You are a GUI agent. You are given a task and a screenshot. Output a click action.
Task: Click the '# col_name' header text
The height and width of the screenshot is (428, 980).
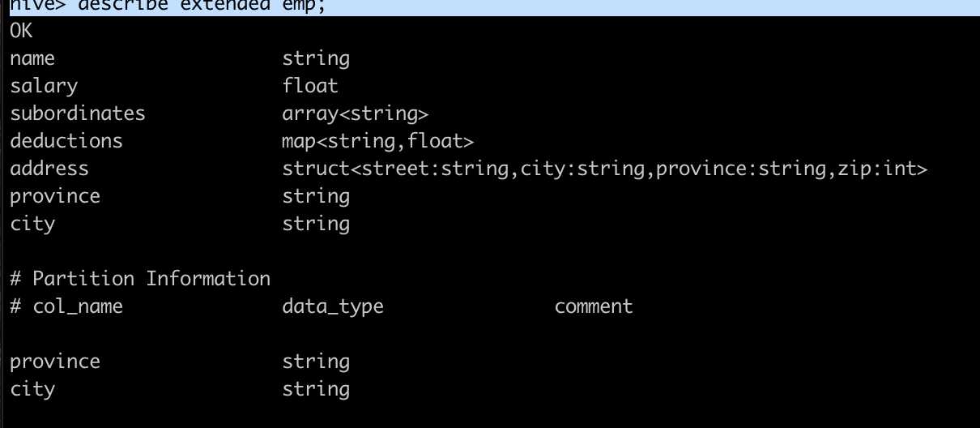(x=66, y=306)
